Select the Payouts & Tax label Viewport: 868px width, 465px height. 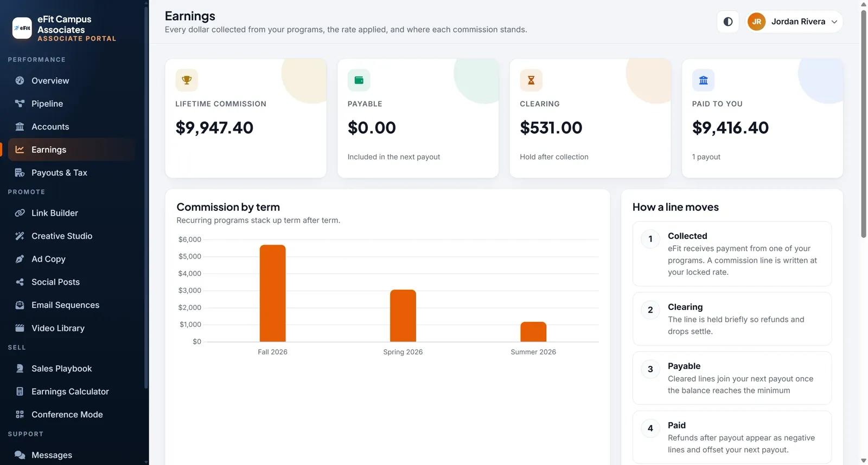click(59, 173)
